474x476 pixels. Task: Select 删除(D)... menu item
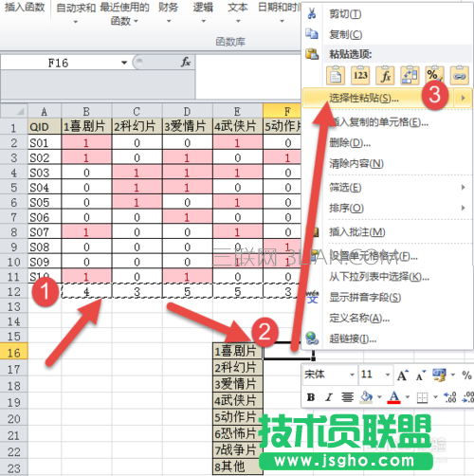[x=350, y=143]
